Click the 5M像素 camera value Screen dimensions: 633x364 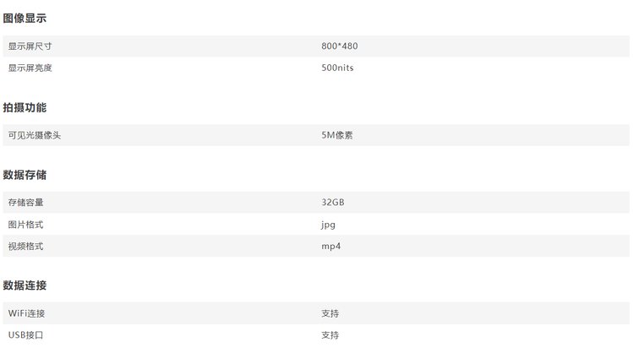click(x=337, y=135)
